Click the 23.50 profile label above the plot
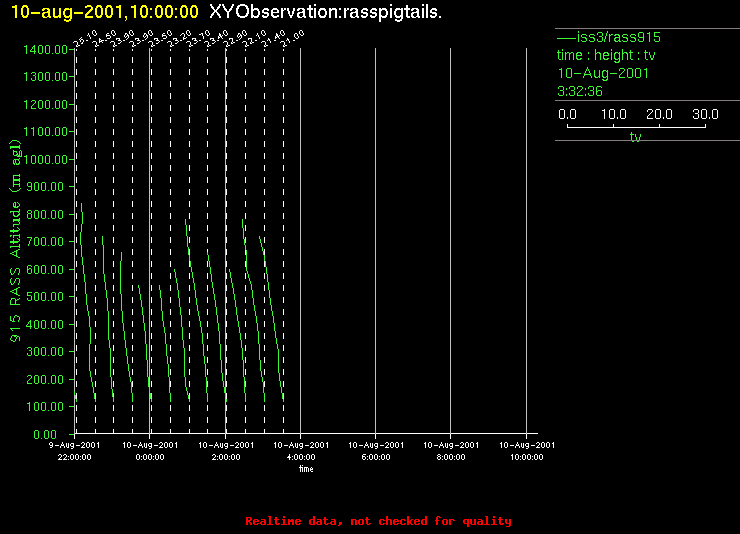The width and height of the screenshot is (740, 534). click(x=160, y=39)
